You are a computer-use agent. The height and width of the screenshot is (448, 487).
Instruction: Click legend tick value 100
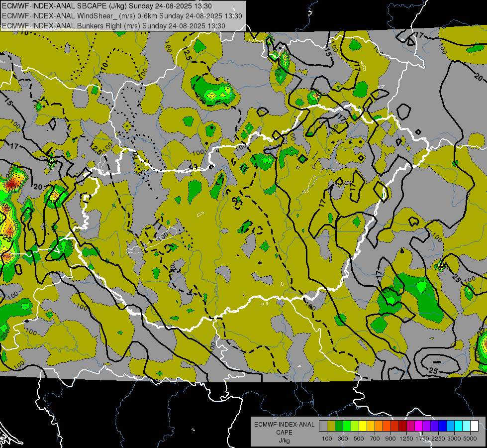[327, 439]
